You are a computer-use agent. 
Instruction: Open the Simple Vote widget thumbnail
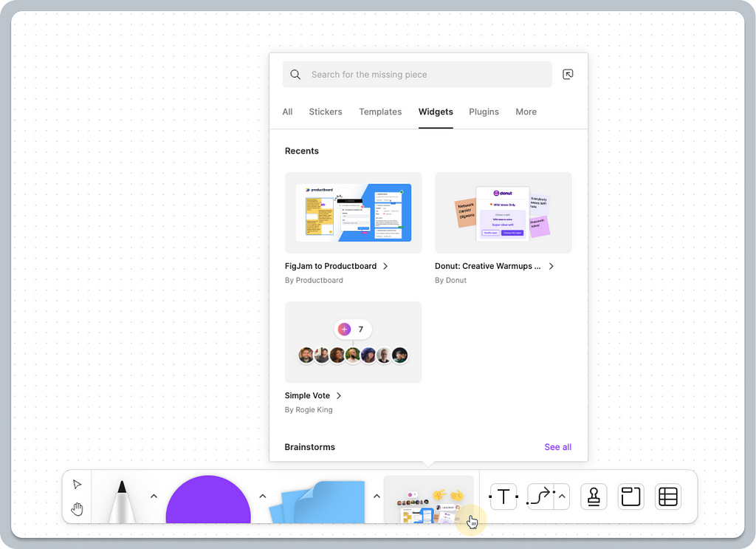(354, 342)
